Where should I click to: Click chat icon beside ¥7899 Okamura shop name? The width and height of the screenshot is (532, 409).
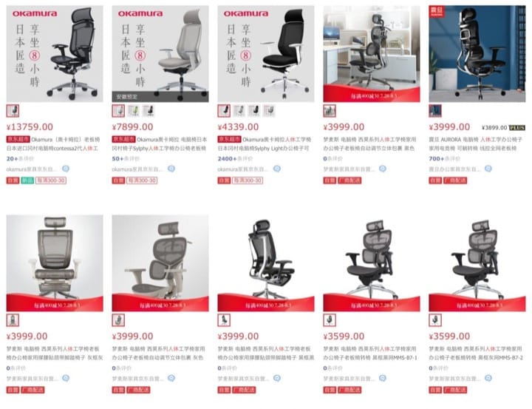[x=171, y=169]
